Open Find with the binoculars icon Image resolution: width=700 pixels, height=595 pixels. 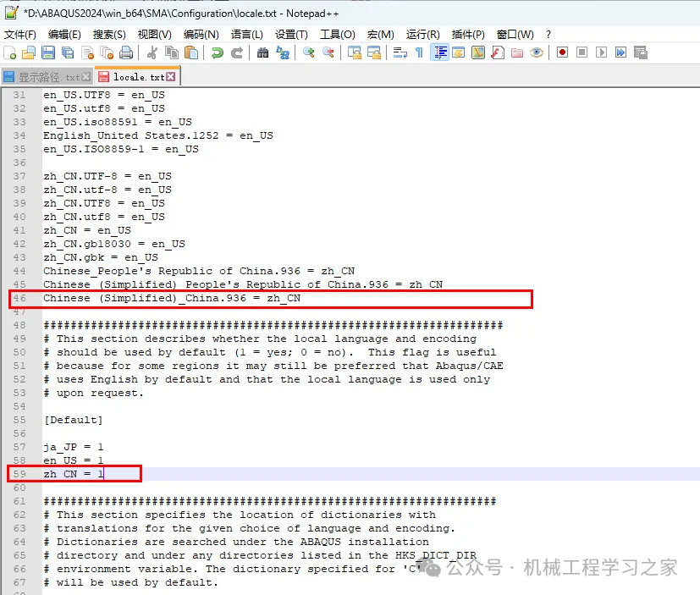pos(263,52)
